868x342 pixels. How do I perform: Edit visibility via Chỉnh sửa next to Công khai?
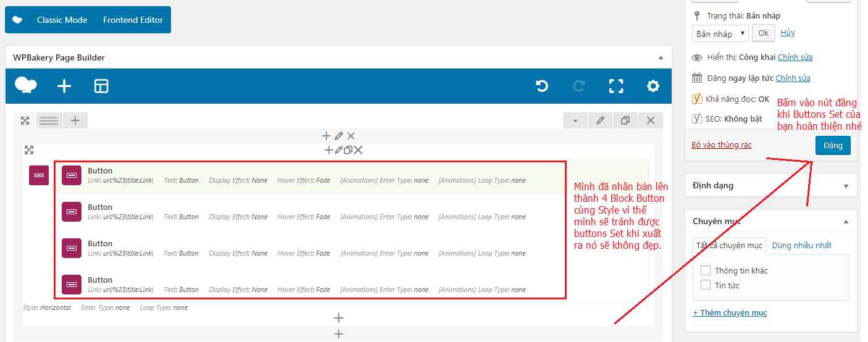[795, 57]
